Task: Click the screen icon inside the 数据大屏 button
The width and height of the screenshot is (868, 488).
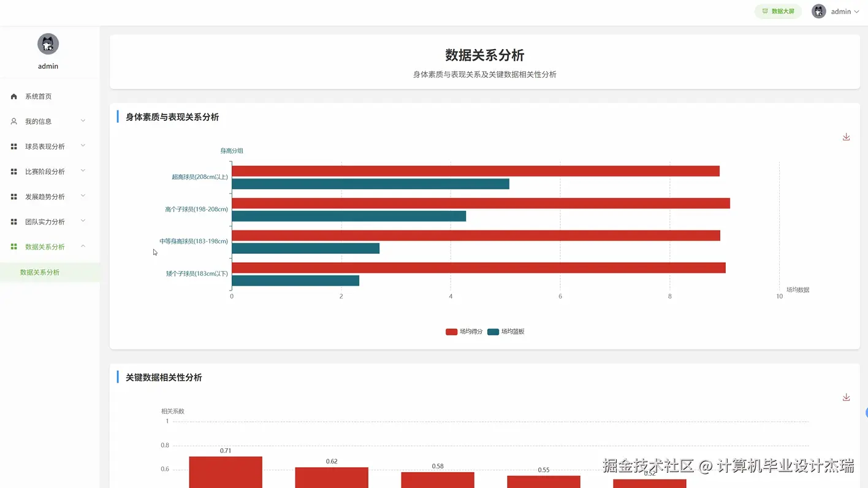Action: [x=764, y=11]
